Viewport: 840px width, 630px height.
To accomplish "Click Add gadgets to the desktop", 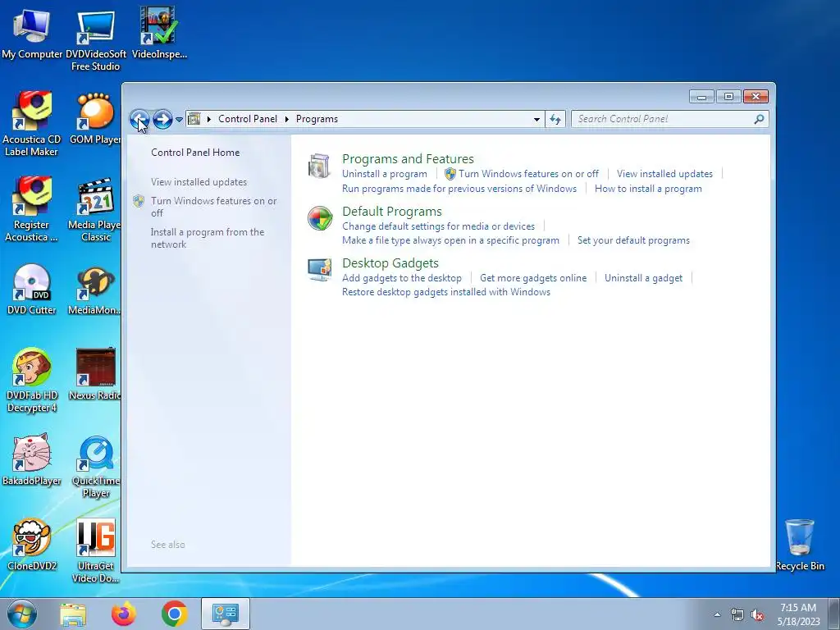I will coord(402,278).
